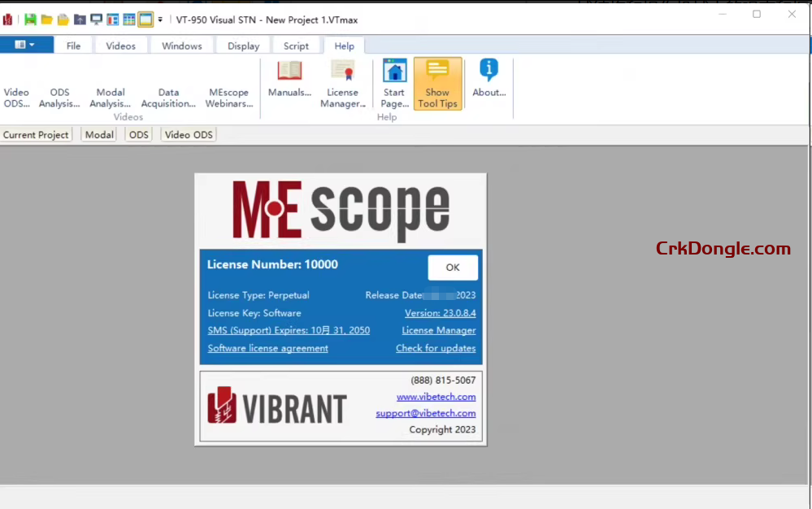The height and width of the screenshot is (509, 812).
Task: Expand the quick access toolbar overflow menu
Action: tap(160, 19)
